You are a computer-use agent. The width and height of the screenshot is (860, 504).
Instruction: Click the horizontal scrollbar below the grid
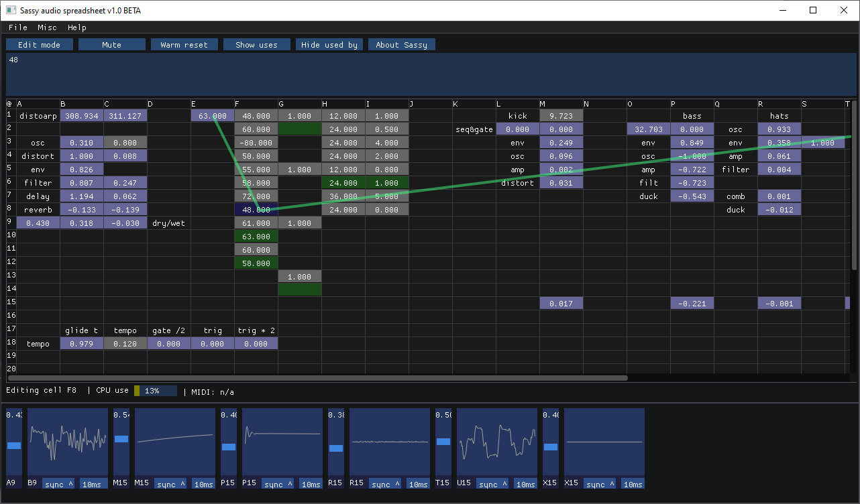coord(315,377)
